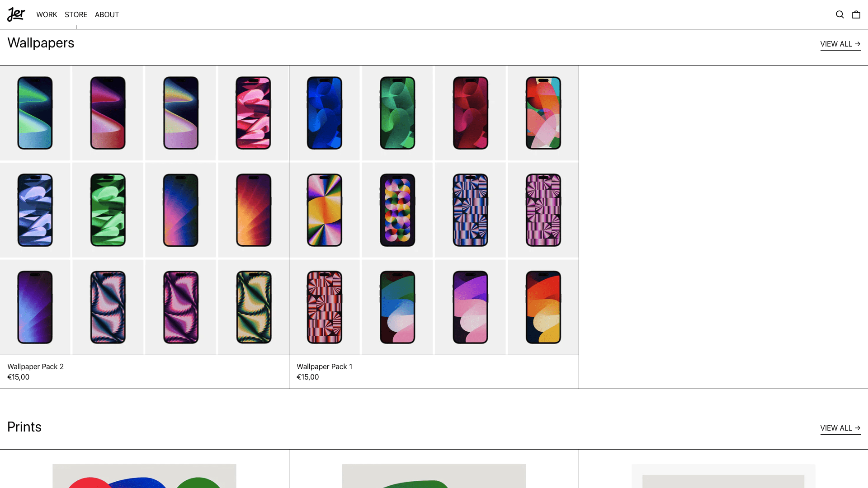The width and height of the screenshot is (868, 488).
Task: Open the green shape print in middle column
Action: pyautogui.click(x=434, y=476)
